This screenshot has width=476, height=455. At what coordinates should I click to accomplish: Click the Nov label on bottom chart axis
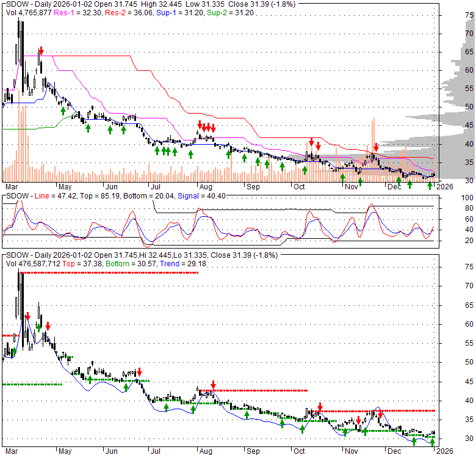352,451
